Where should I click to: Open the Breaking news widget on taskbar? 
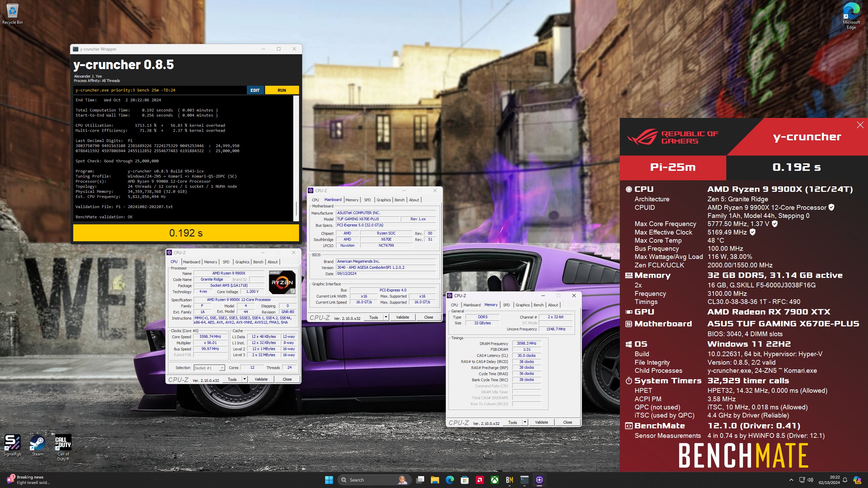[x=29, y=480]
